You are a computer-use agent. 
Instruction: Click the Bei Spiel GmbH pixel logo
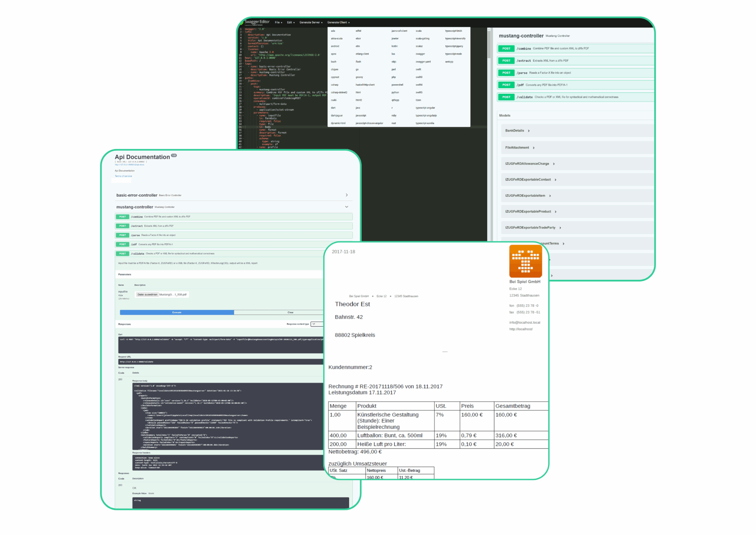[526, 261]
